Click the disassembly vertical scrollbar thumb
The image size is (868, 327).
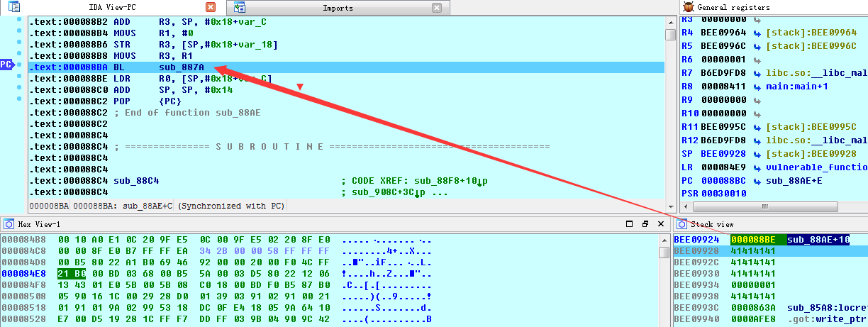670,34
